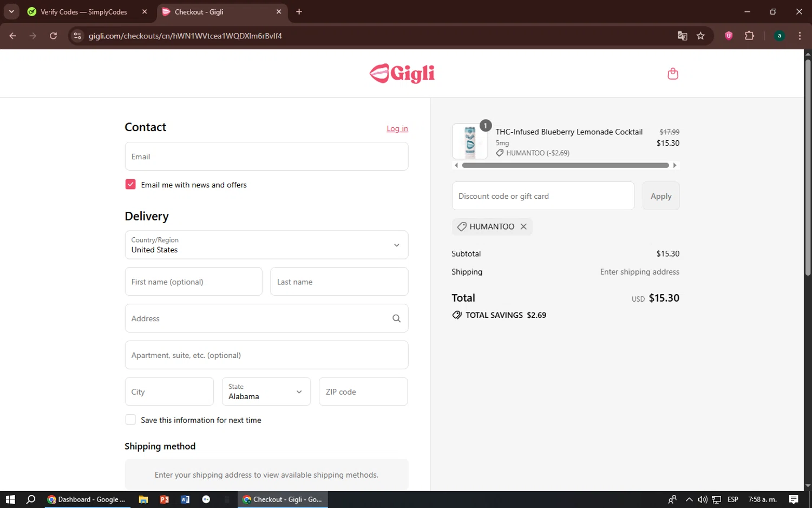The width and height of the screenshot is (812, 508).
Task: Click the browser address bar URL
Action: 185,36
